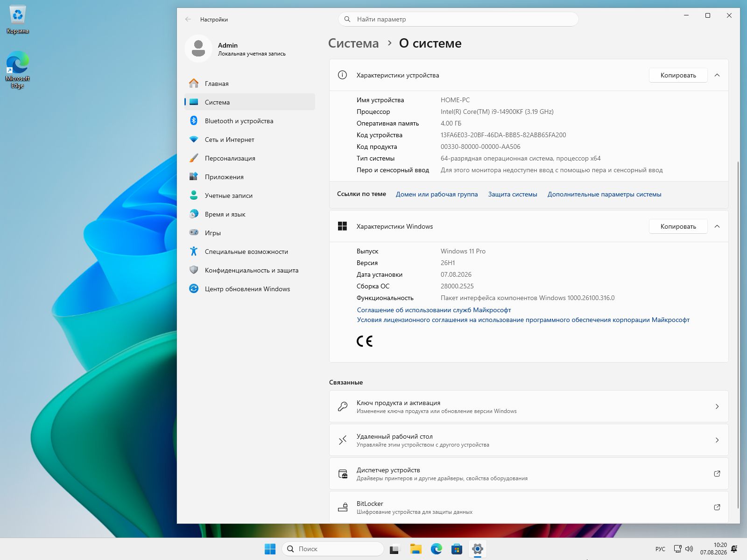Select the Учетные записи person icon
The height and width of the screenshot is (560, 747).
194,196
